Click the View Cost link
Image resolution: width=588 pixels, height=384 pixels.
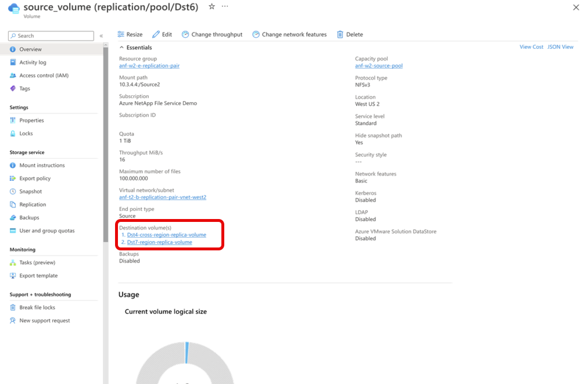point(531,47)
